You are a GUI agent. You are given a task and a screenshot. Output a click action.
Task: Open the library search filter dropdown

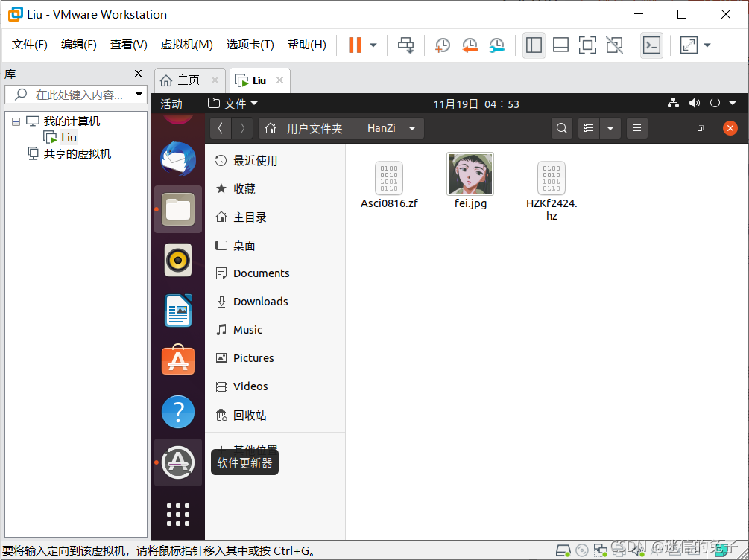coord(139,94)
